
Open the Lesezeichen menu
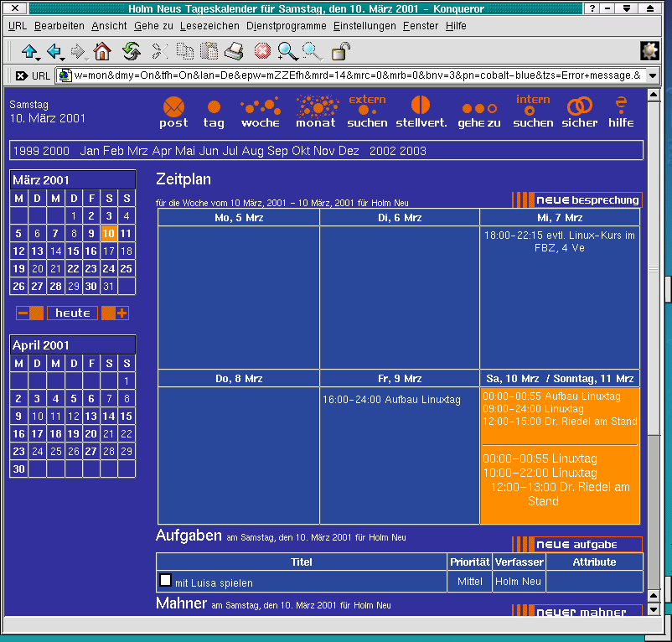[x=209, y=26]
